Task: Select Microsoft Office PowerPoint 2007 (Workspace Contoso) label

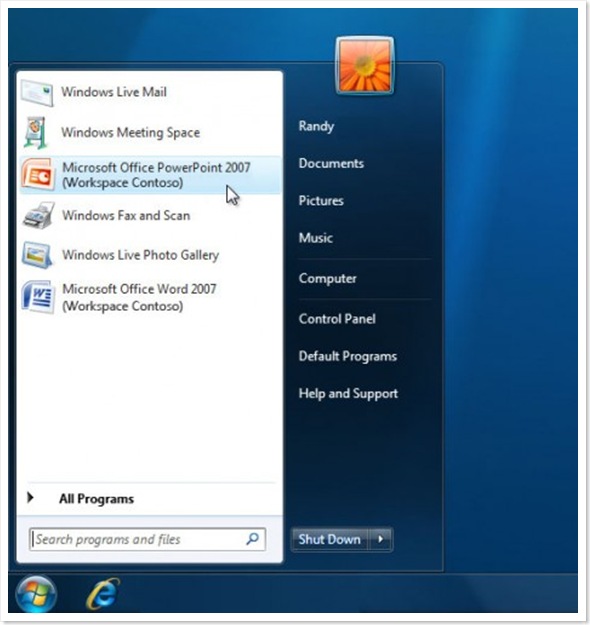Action: (156, 175)
